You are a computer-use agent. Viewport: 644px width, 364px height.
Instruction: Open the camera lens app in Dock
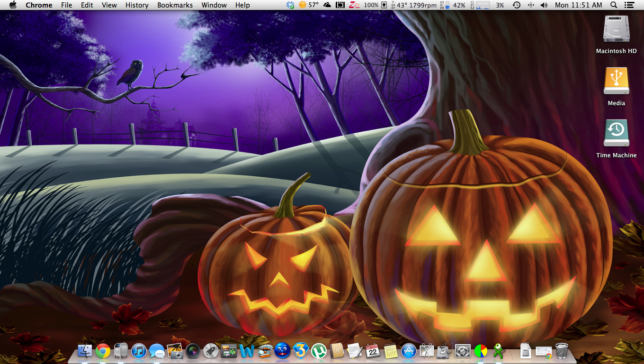point(193,351)
